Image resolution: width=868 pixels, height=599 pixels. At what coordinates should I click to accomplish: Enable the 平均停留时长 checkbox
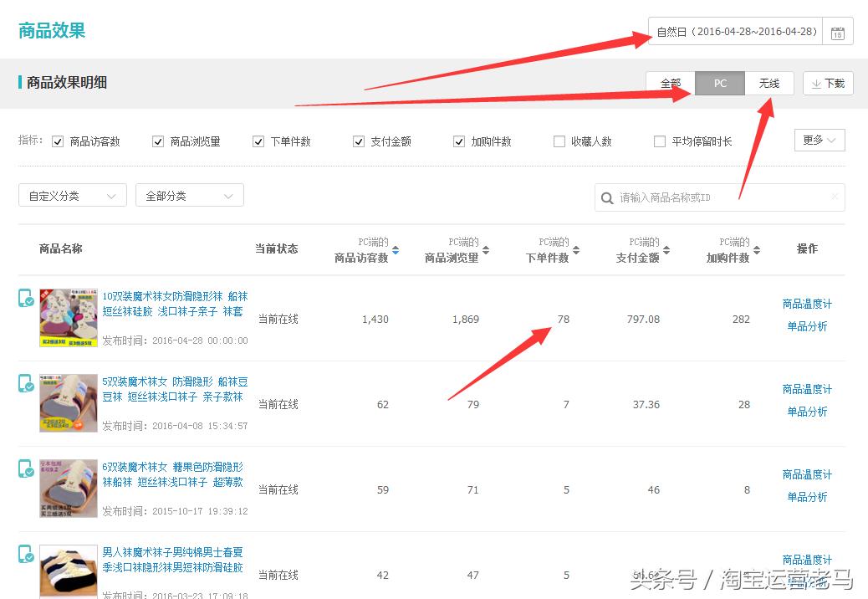659,141
